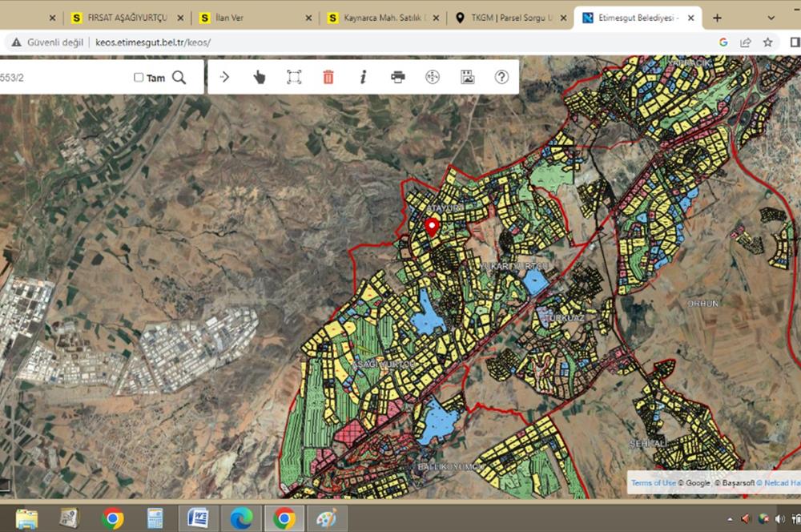Save map as image icon

coord(468,77)
